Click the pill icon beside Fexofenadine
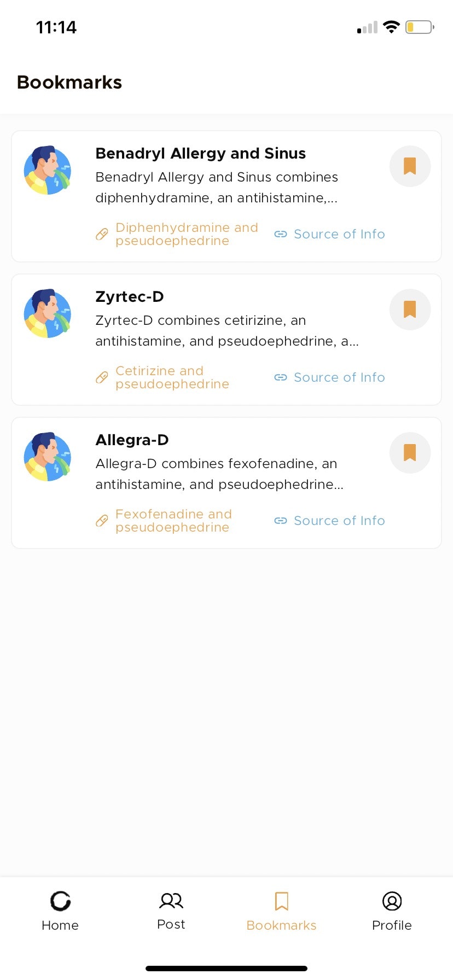This screenshot has height=980, width=453. [x=102, y=521]
